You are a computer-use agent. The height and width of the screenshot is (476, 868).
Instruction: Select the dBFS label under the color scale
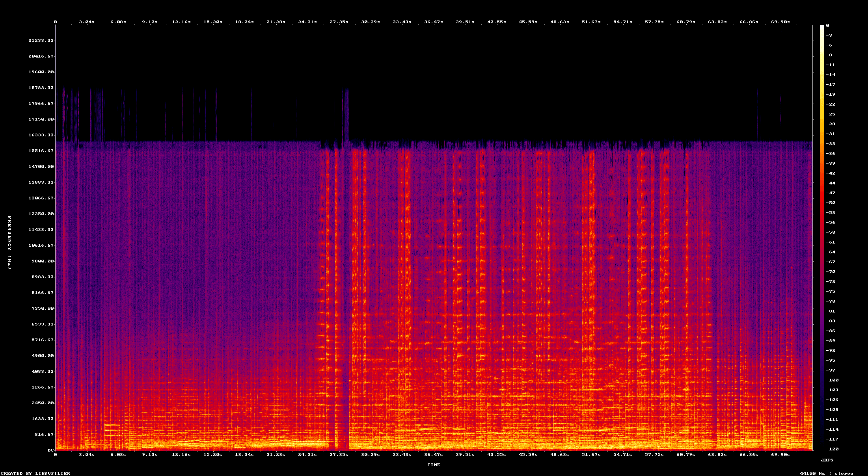(827, 459)
